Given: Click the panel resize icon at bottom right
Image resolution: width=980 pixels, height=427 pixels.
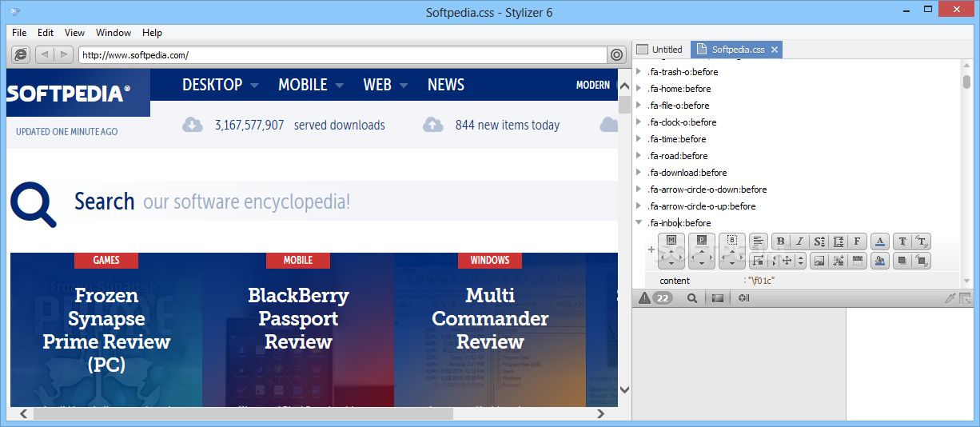Looking at the screenshot, I should click(966, 298).
